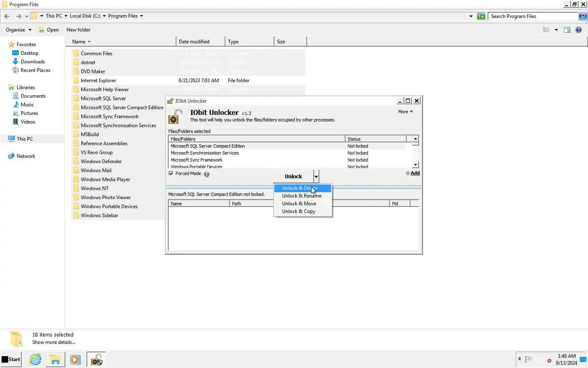Open Forced Mode help question icon
Screen dimensions: 588x368
point(207,174)
